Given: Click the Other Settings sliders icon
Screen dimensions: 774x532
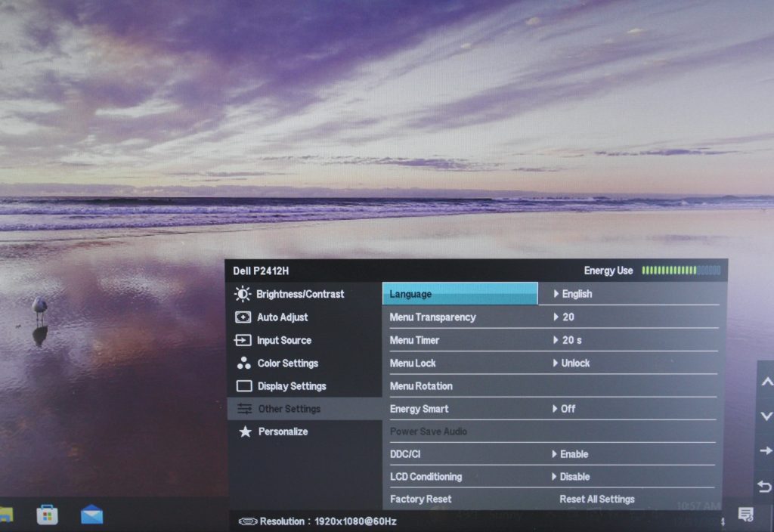Looking at the screenshot, I should (244, 409).
